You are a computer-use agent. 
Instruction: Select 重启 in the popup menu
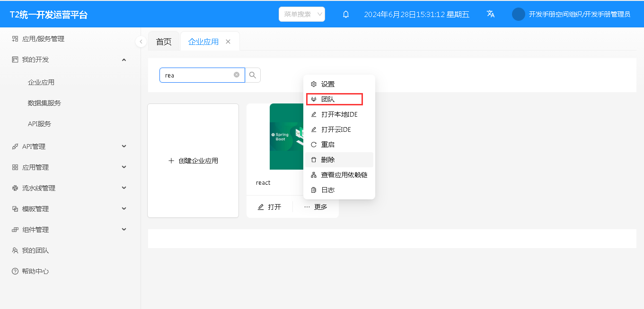pos(339,145)
